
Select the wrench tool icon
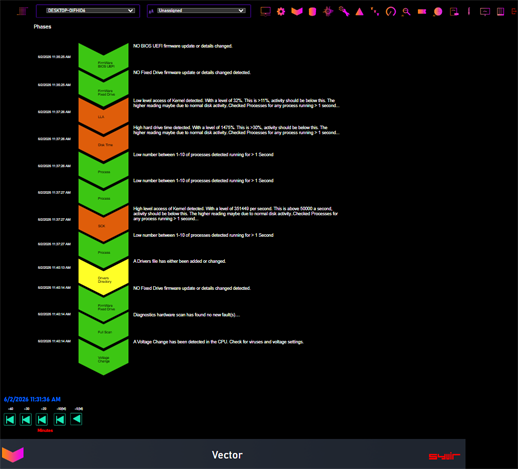pyautogui.click(x=344, y=12)
